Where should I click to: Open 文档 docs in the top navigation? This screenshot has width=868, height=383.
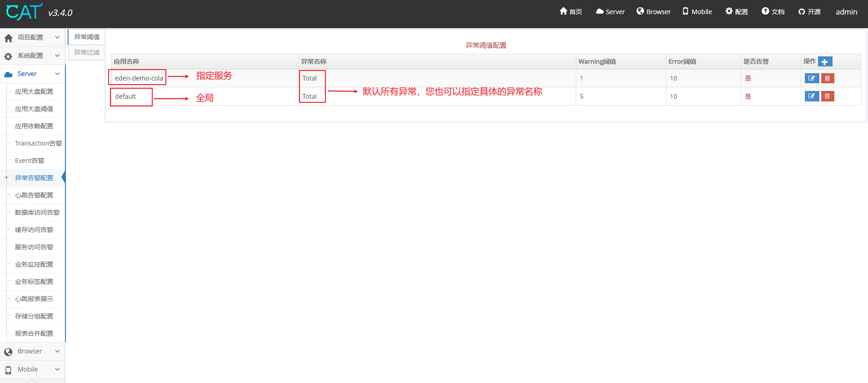pos(773,11)
